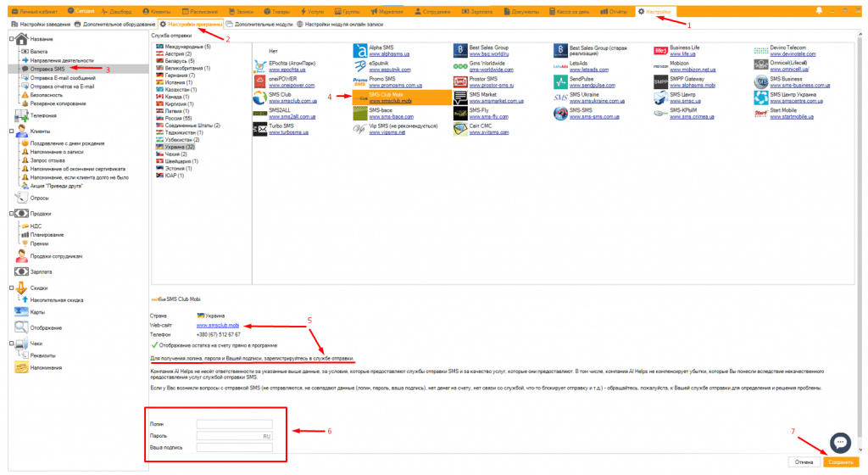Select Беларусь (5) in country list
Screen dimensions: 868x475
175,61
